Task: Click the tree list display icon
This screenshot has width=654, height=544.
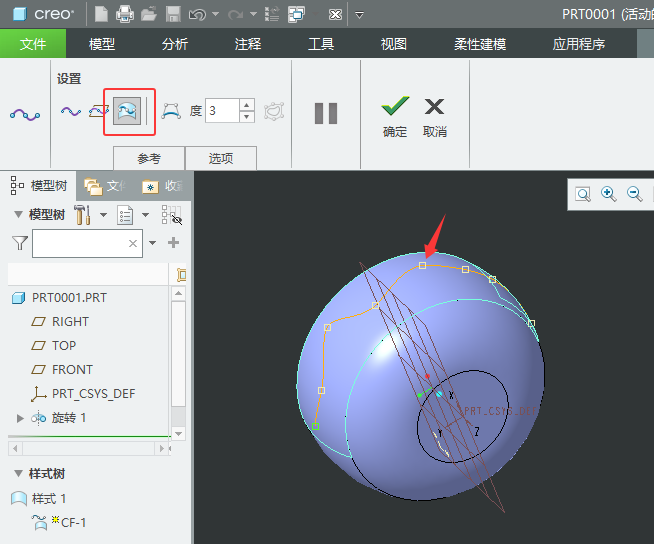Action: tap(125, 215)
